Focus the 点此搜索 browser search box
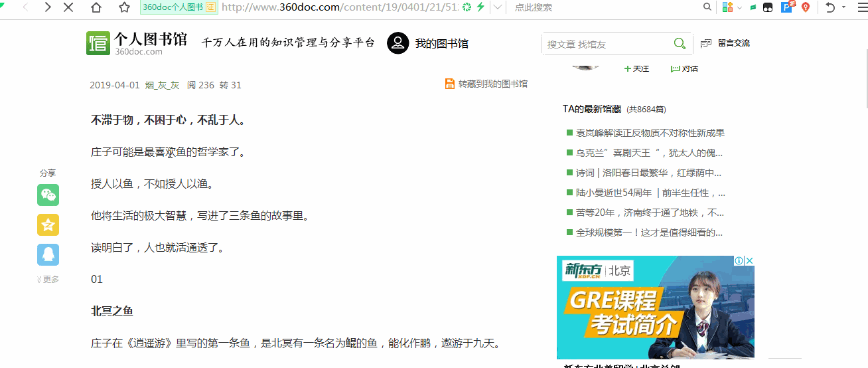This screenshot has width=868, height=368. click(604, 7)
